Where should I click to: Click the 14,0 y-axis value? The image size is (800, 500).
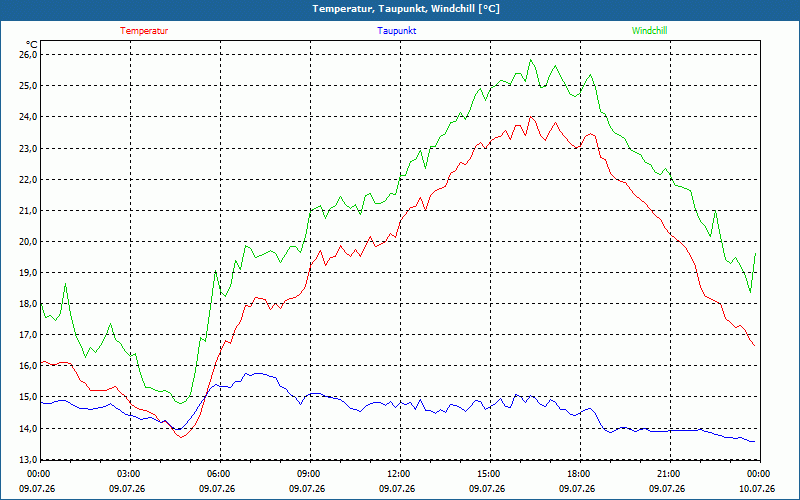(28, 429)
